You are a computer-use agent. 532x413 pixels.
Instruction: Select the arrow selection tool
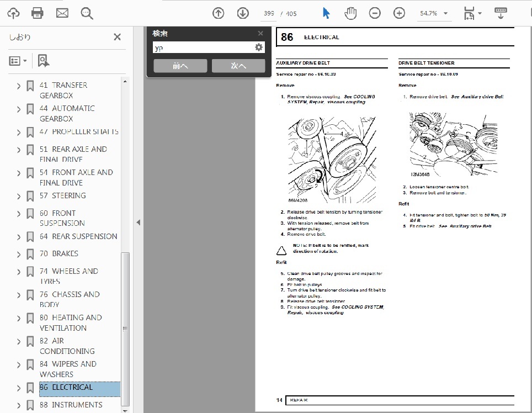tap(326, 13)
